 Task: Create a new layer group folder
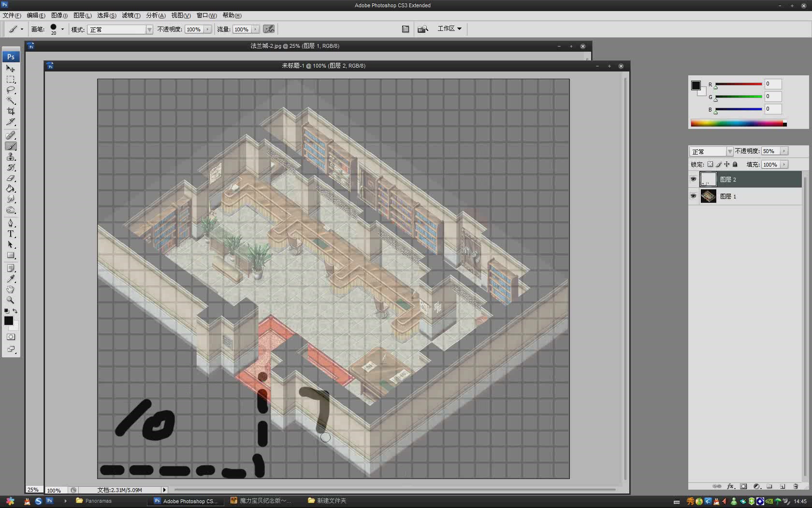coord(769,486)
